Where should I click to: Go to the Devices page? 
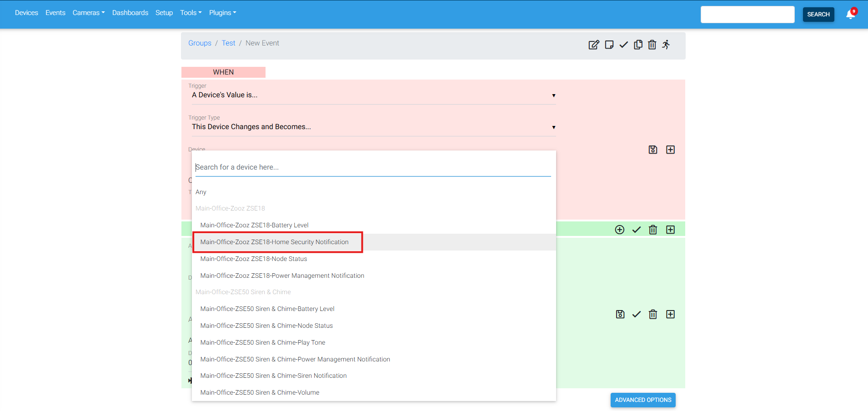(x=26, y=13)
